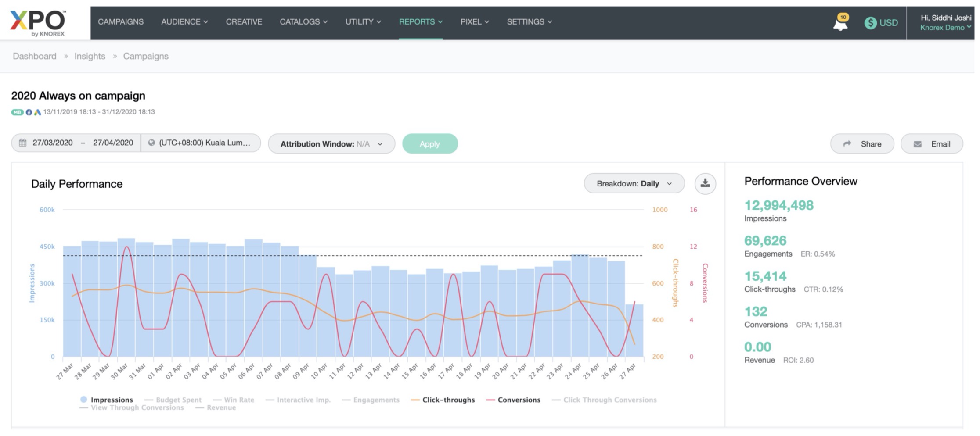Click the Facebook channel icon under campaign title

(x=29, y=112)
